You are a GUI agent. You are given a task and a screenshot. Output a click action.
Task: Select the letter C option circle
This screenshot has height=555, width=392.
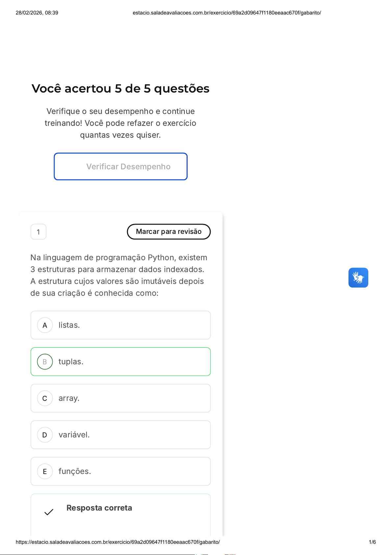(45, 399)
